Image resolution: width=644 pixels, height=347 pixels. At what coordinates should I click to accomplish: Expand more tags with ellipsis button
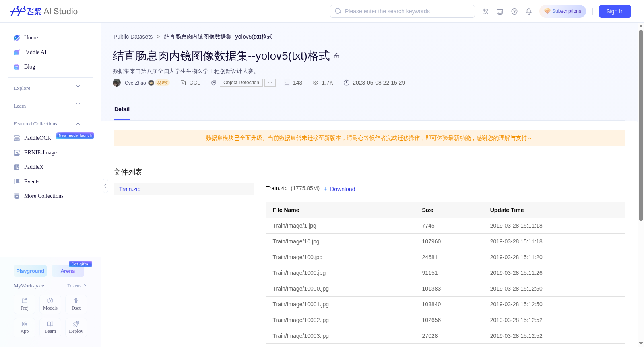tap(270, 83)
